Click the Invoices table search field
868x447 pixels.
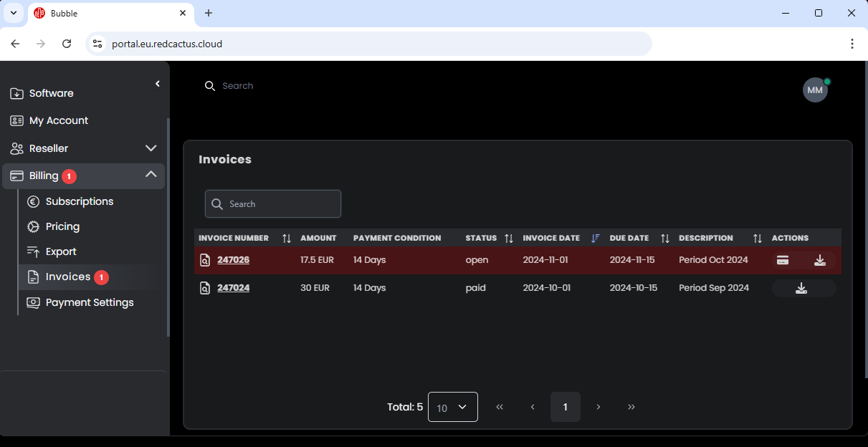click(281, 204)
